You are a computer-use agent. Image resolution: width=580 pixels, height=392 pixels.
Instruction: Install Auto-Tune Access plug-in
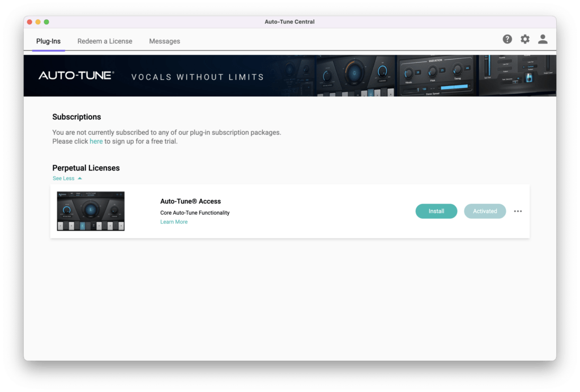click(437, 211)
